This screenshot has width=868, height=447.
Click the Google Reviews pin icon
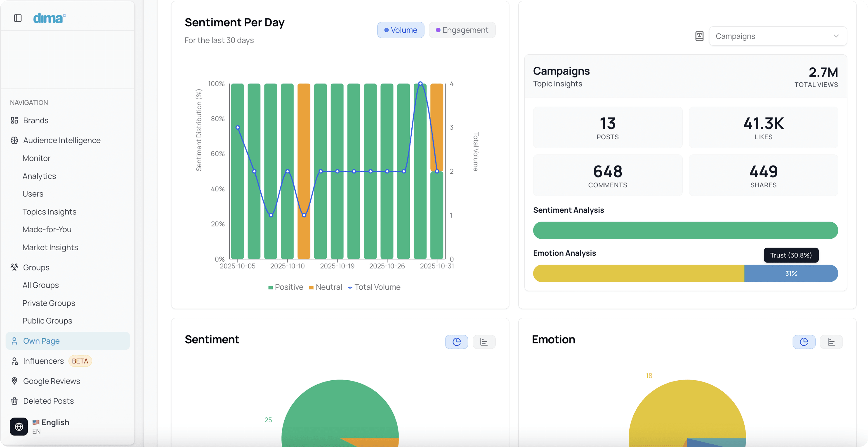coord(14,381)
